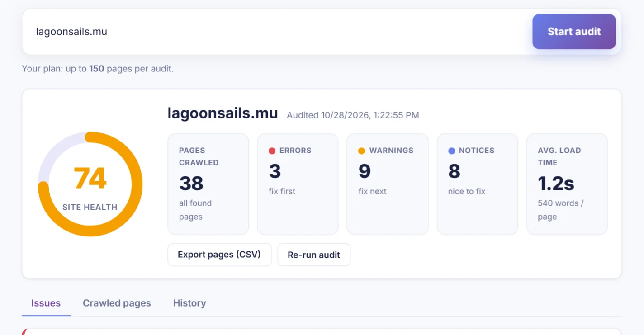This screenshot has height=335, width=644.
Task: Click the "fix next" label
Action: point(372,191)
